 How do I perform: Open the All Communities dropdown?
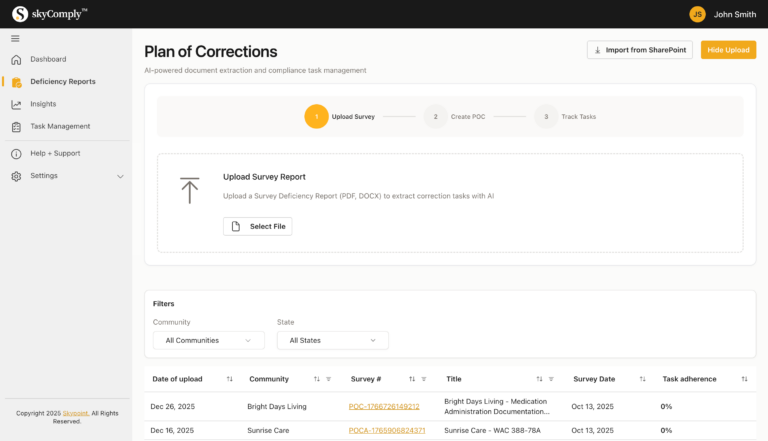click(208, 340)
